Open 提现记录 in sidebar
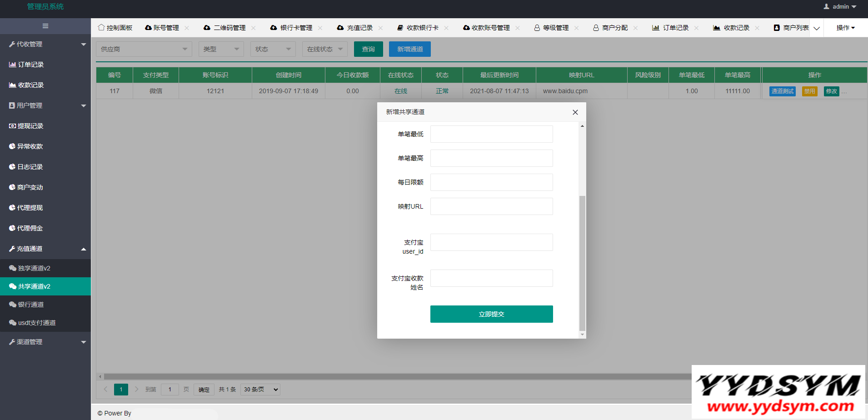 pyautogui.click(x=45, y=126)
